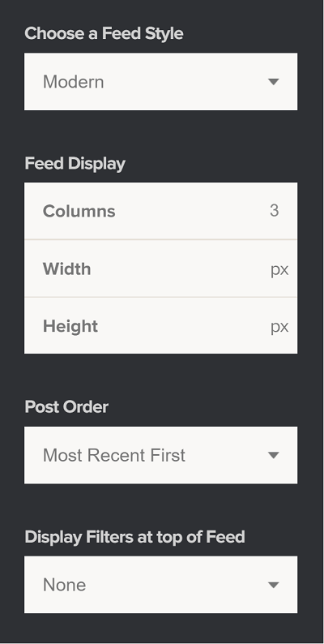Open the Choose a Feed Style dropdown
Screen dimensions: 324x644
click(160, 82)
